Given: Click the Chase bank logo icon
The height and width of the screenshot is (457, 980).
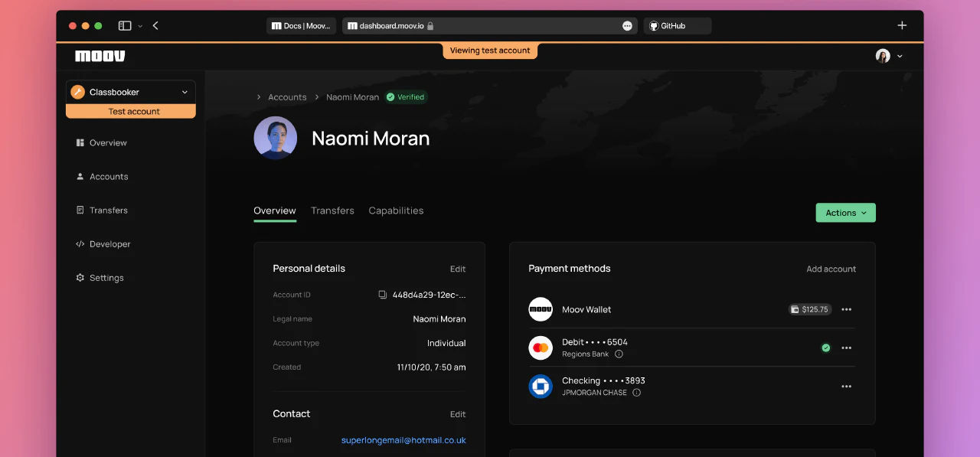Looking at the screenshot, I should [541, 386].
